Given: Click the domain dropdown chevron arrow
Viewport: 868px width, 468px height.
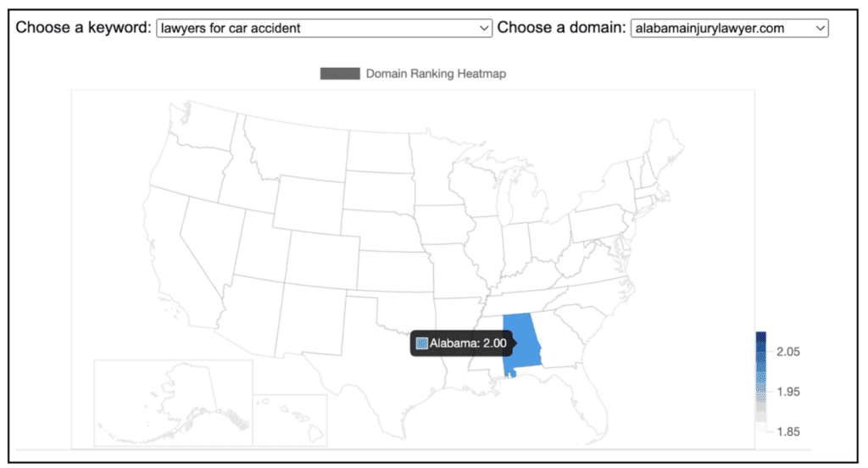Looking at the screenshot, I should [x=820, y=28].
